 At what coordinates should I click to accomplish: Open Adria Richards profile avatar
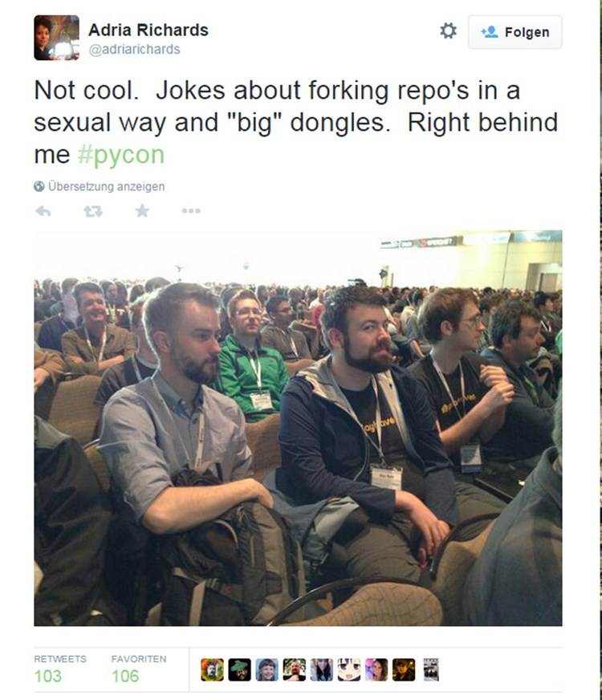point(57,38)
